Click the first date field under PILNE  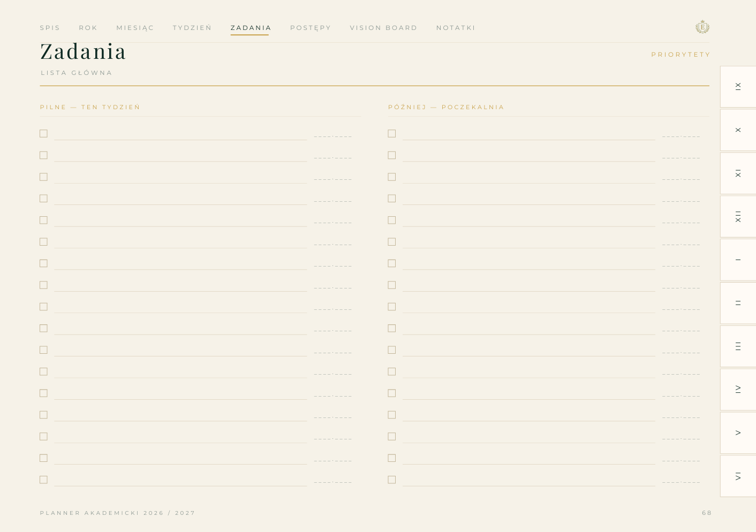click(x=333, y=136)
